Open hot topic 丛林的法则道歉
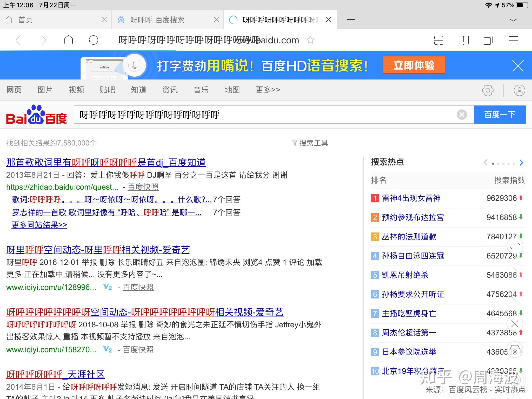Screen dimensions: 532x399 409,237
